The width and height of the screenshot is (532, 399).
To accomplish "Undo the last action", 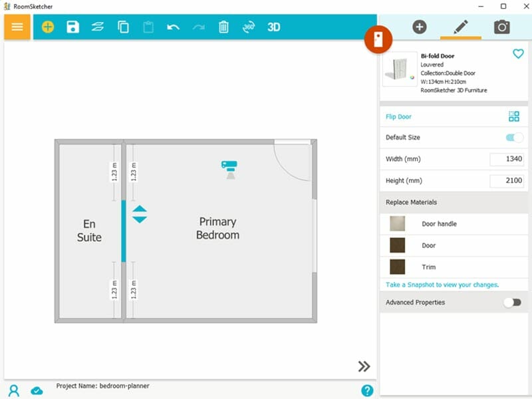I will [x=174, y=27].
